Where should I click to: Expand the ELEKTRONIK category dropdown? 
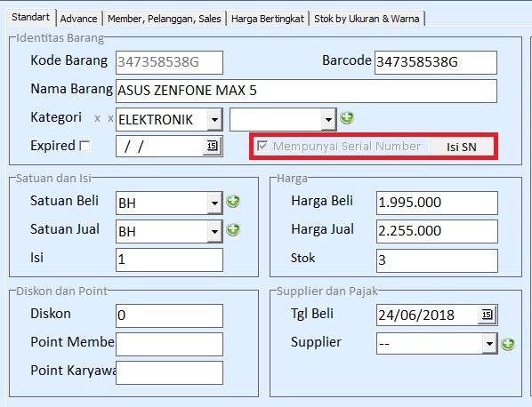point(214,120)
